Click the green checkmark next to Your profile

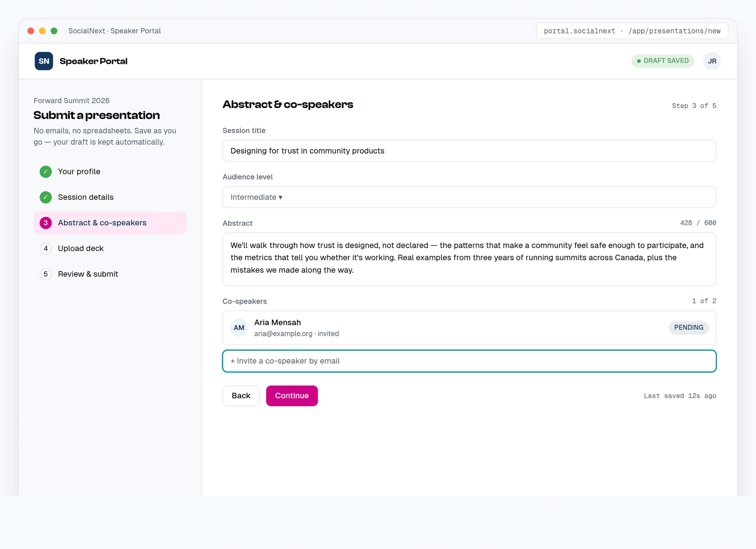(x=46, y=172)
